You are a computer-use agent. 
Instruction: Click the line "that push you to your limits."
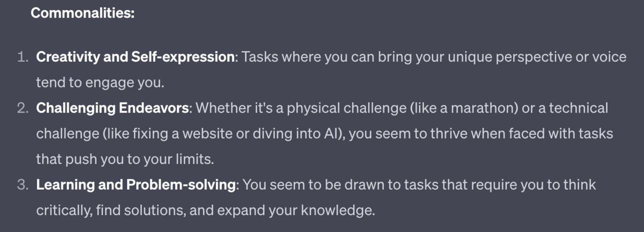pos(125,159)
